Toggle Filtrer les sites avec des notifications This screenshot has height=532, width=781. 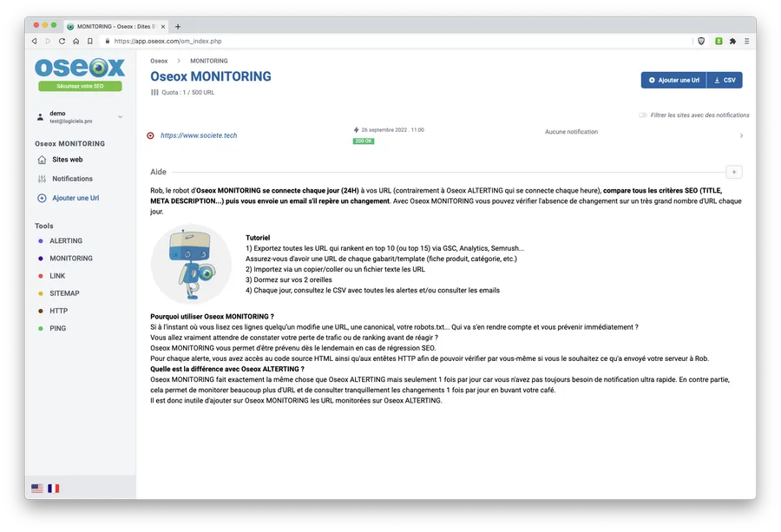pyautogui.click(x=642, y=115)
